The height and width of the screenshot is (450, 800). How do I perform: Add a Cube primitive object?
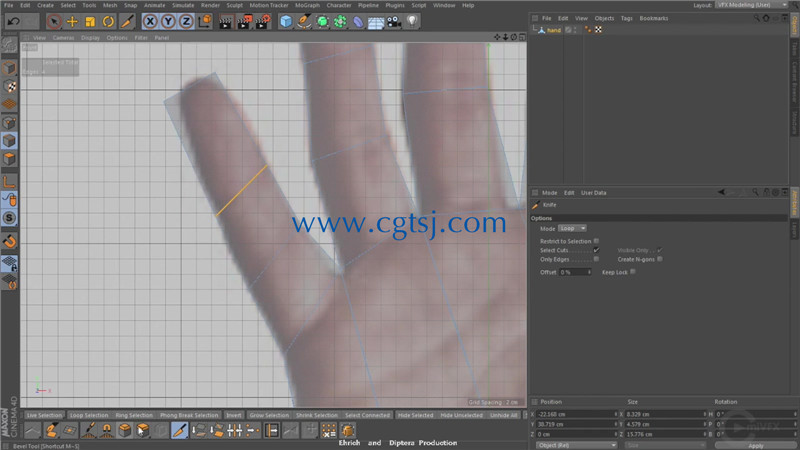pos(286,21)
